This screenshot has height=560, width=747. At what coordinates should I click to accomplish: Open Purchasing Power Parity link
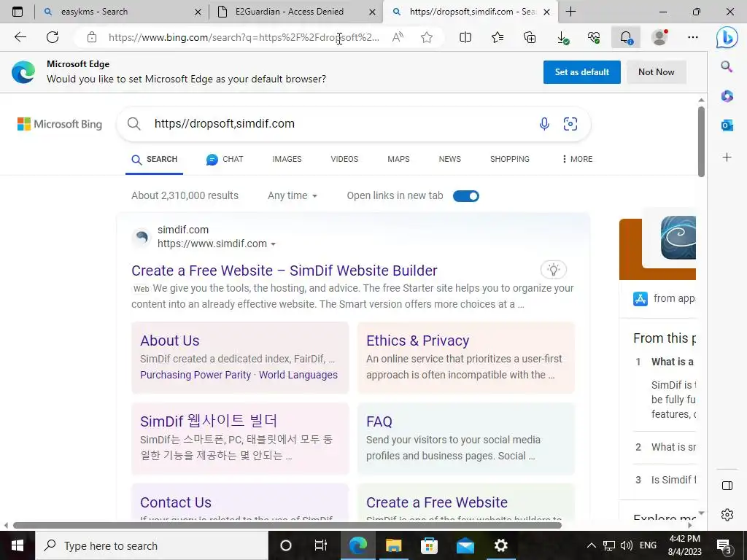click(196, 375)
